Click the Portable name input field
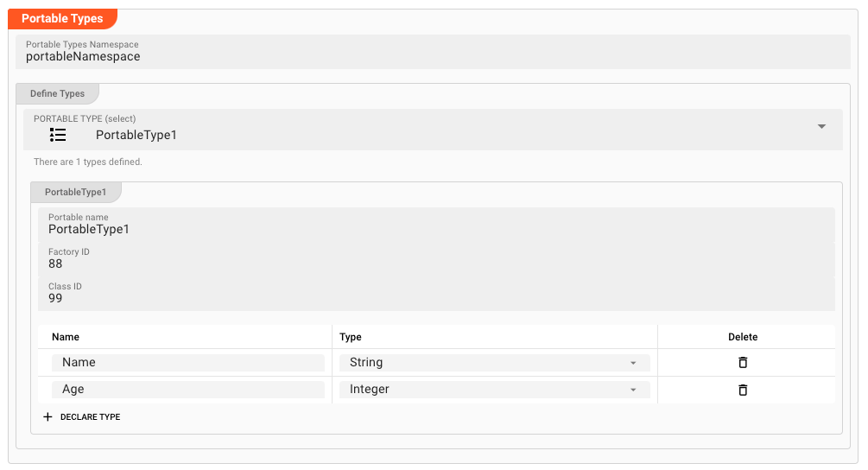The height and width of the screenshot is (470, 868). tap(432, 229)
